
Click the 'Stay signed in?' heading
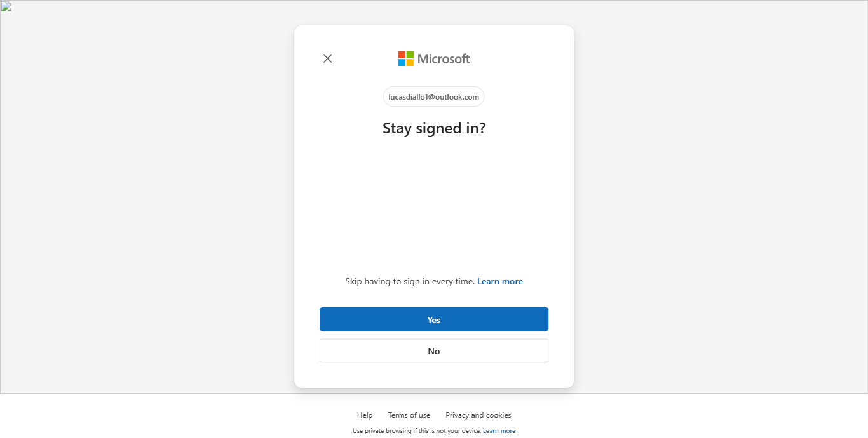pyautogui.click(x=434, y=128)
